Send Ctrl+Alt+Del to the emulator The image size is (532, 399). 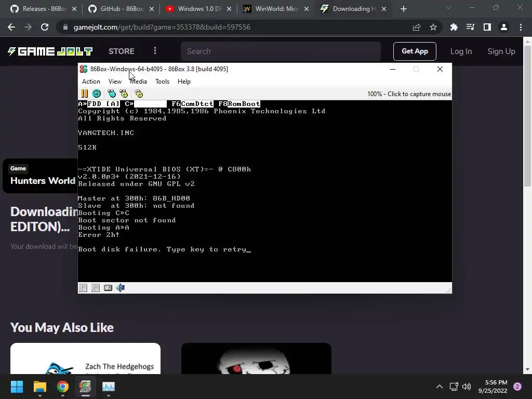[x=112, y=94]
